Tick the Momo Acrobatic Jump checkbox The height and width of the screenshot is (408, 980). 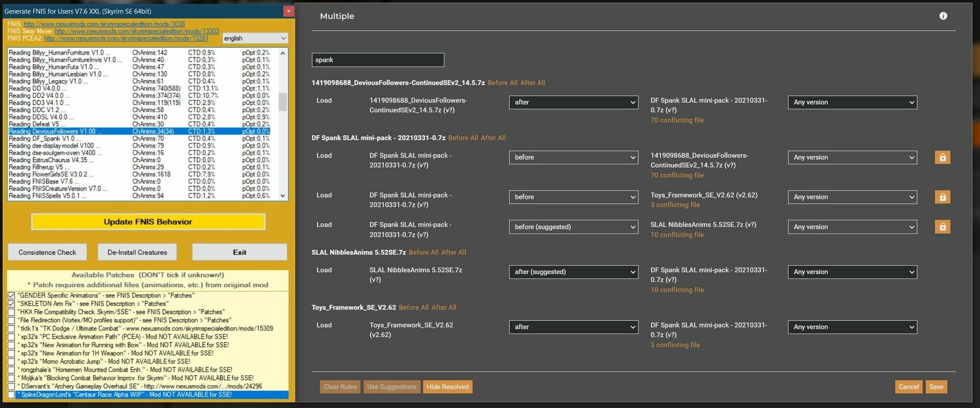(x=11, y=362)
